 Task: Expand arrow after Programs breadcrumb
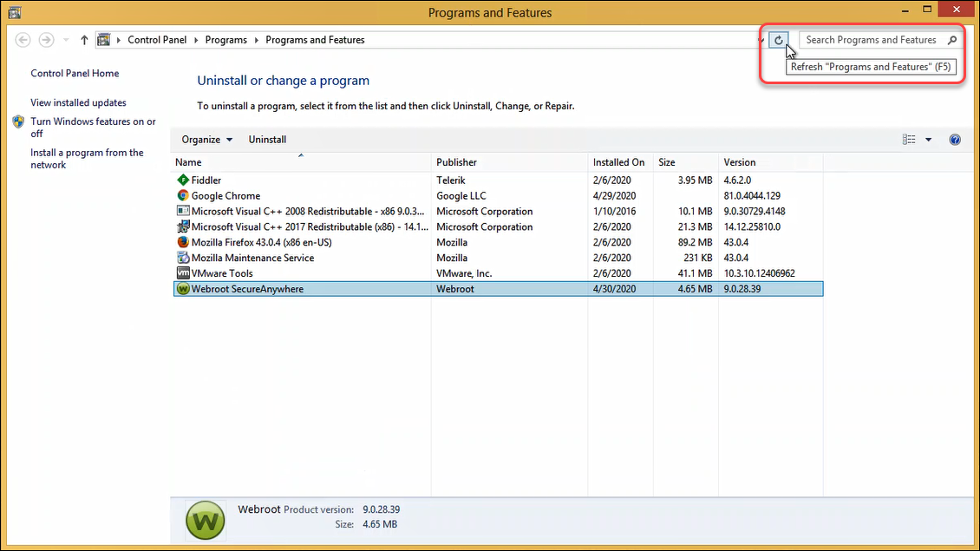point(256,40)
